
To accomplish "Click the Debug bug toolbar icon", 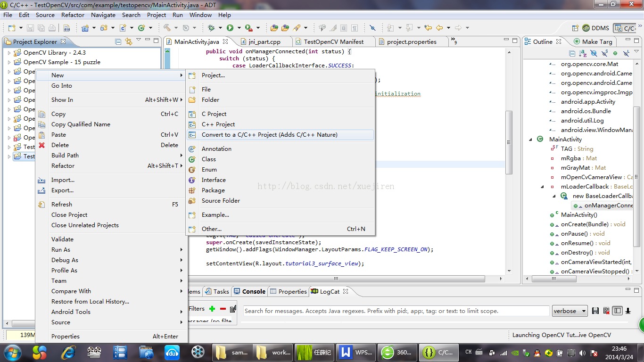I will click(x=212, y=28).
